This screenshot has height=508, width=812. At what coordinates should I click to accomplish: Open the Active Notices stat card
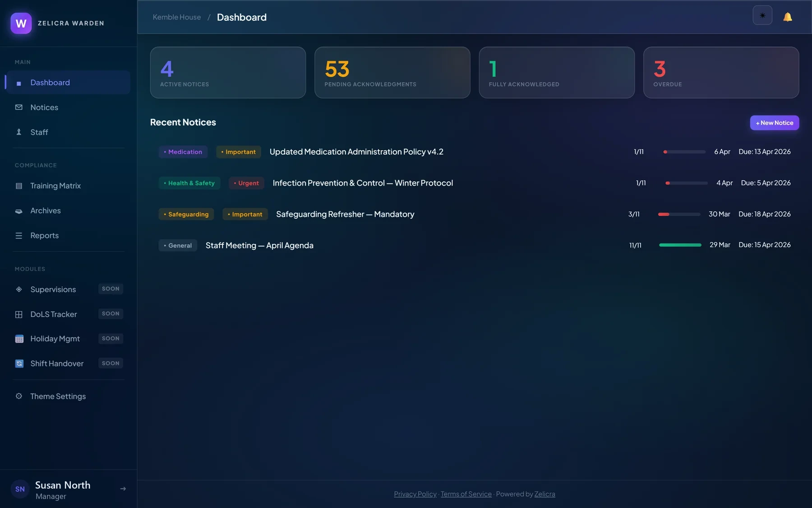tap(228, 72)
